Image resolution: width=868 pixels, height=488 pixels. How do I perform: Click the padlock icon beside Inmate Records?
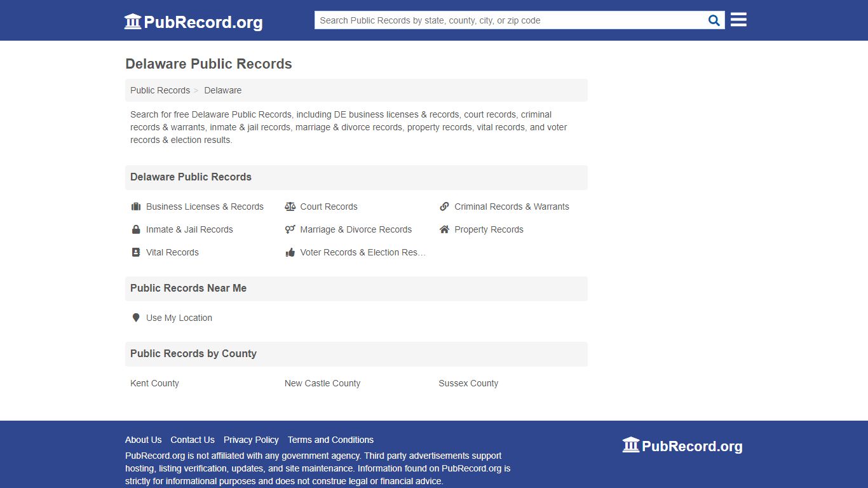(136, 229)
